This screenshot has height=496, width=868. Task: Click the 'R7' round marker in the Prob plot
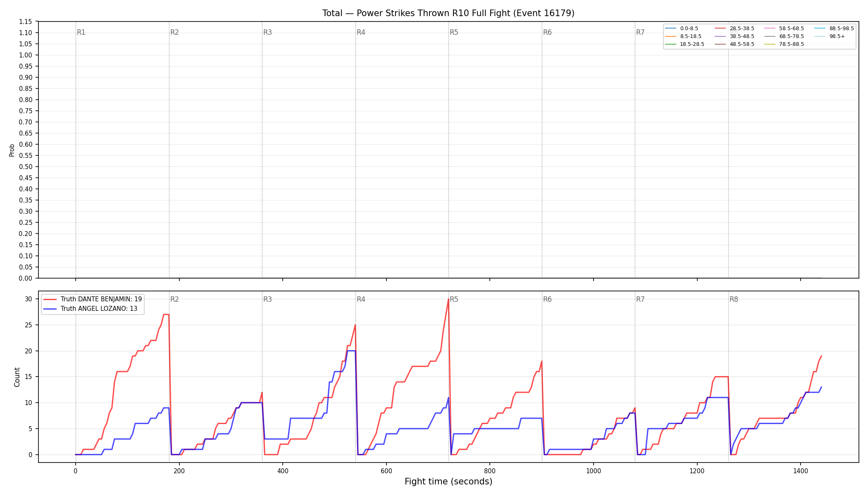(x=640, y=32)
